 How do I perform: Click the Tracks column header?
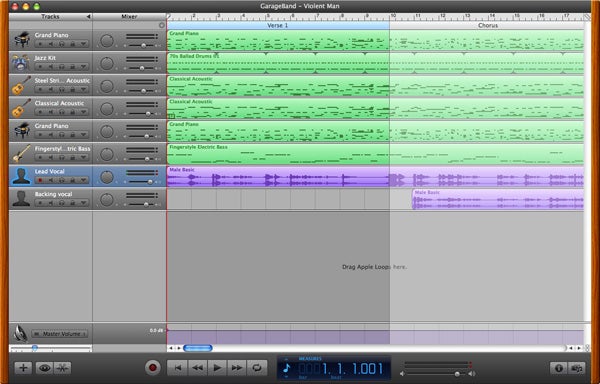[50, 16]
